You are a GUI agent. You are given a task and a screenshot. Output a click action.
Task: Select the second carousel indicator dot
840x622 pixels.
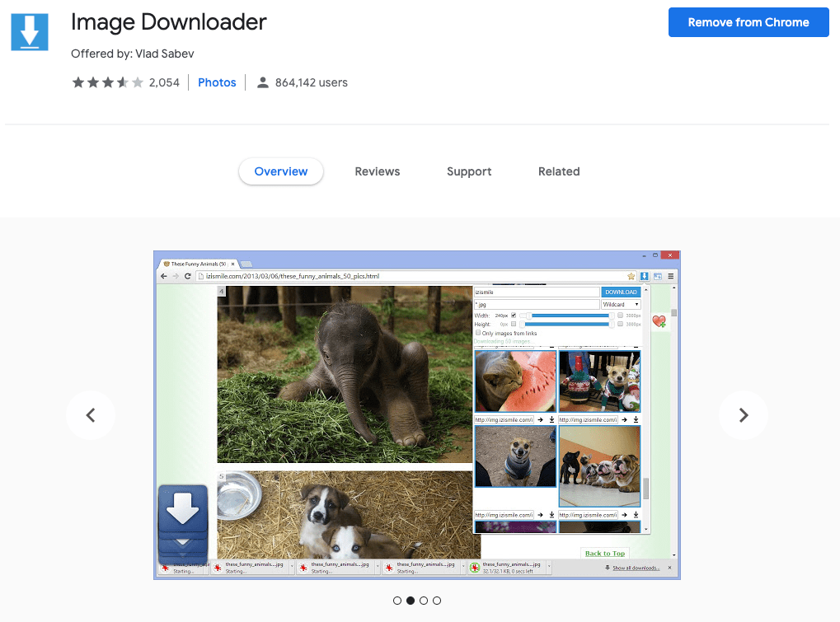(411, 601)
